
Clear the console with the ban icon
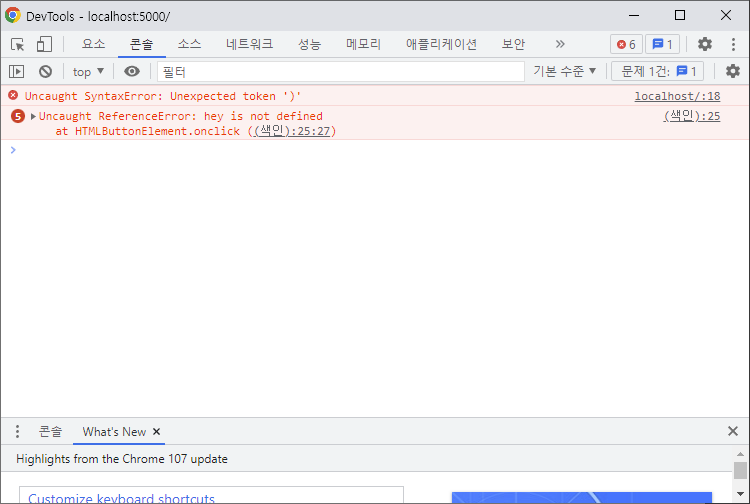(x=45, y=72)
